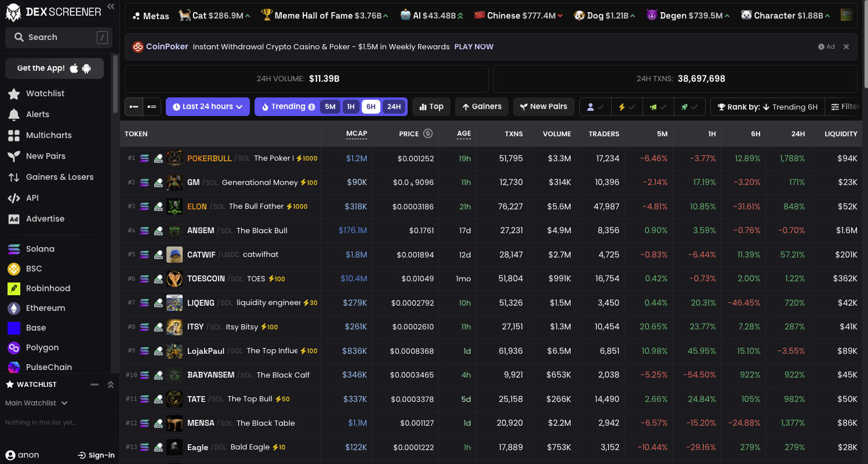The height and width of the screenshot is (464, 868).
Task: Click the price currency switch icon
Action: point(428,133)
